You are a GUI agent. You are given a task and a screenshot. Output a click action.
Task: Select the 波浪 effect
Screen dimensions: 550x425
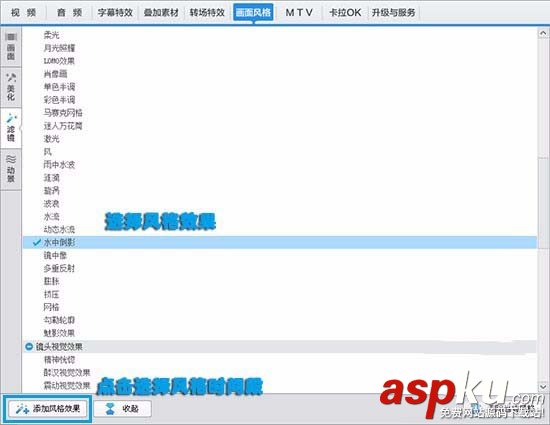52,203
